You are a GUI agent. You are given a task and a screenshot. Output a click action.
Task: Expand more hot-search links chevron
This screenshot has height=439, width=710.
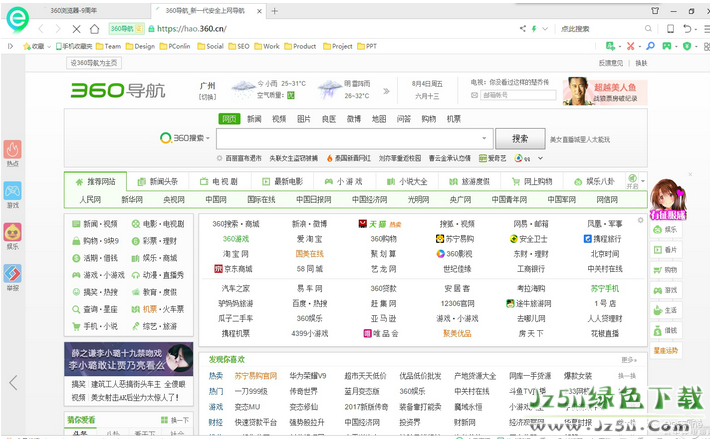(x=540, y=158)
